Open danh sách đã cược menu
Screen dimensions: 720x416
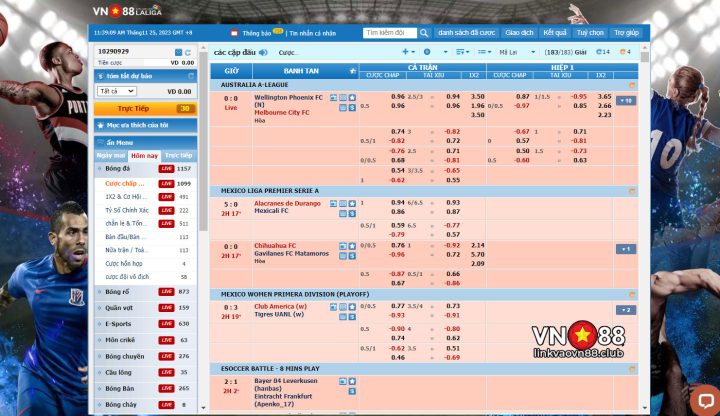(x=467, y=33)
